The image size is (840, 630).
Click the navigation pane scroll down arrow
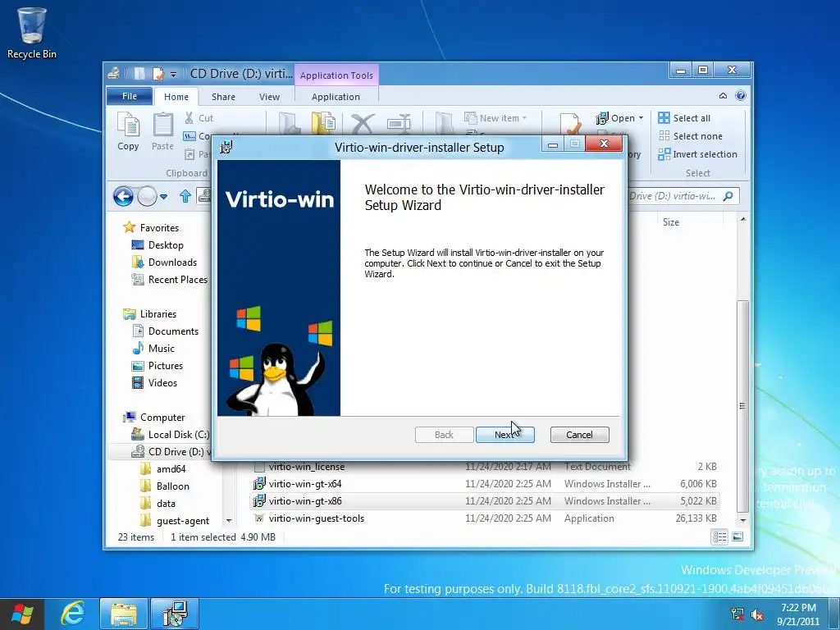point(230,520)
